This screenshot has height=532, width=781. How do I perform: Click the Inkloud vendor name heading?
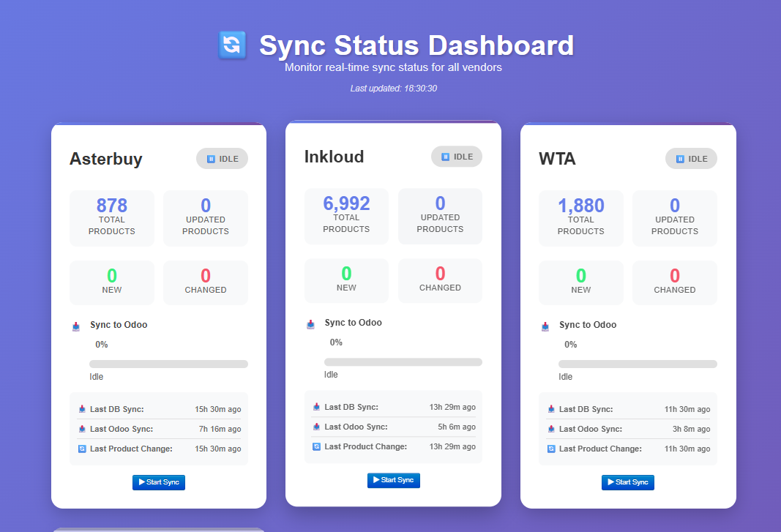[x=335, y=157]
